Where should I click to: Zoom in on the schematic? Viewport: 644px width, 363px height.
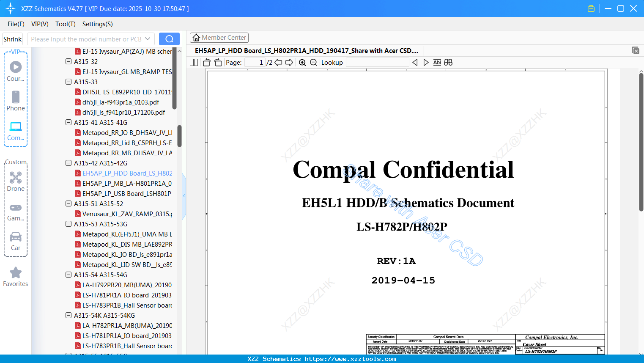coord(302,63)
